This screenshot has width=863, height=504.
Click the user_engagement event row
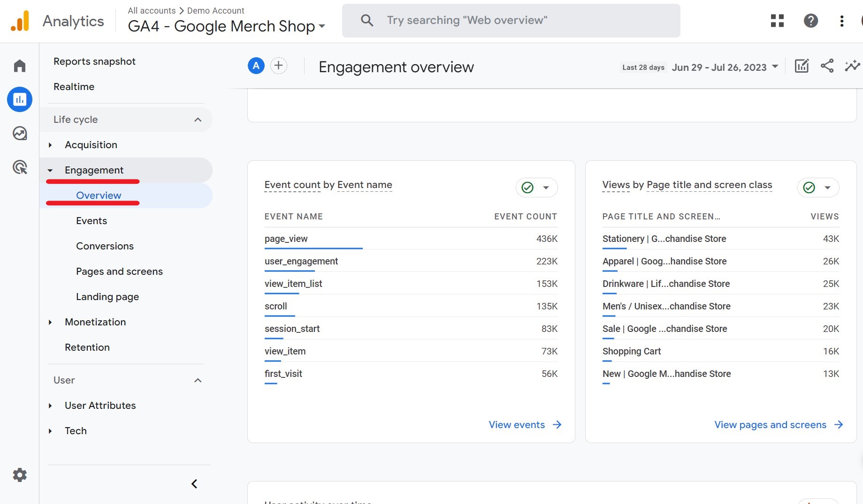pyautogui.click(x=411, y=261)
